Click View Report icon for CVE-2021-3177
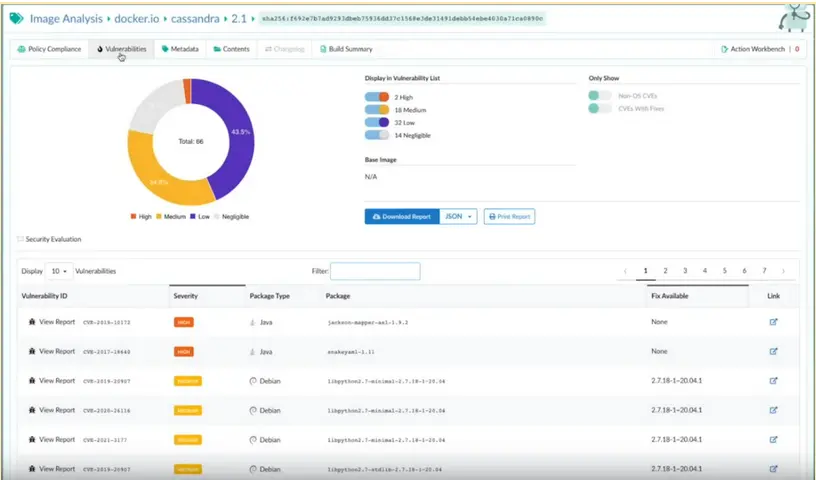Image resolution: width=816 pixels, height=480 pixels. (x=32, y=439)
